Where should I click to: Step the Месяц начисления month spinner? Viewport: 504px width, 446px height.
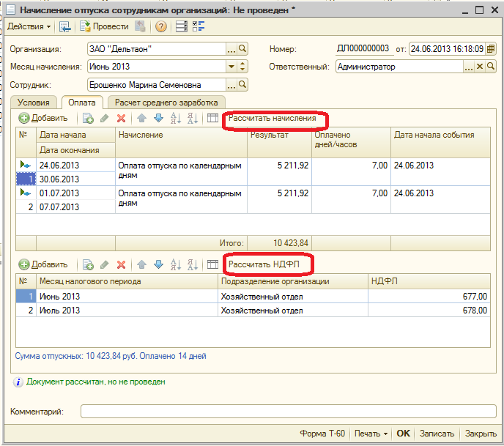tap(243, 67)
